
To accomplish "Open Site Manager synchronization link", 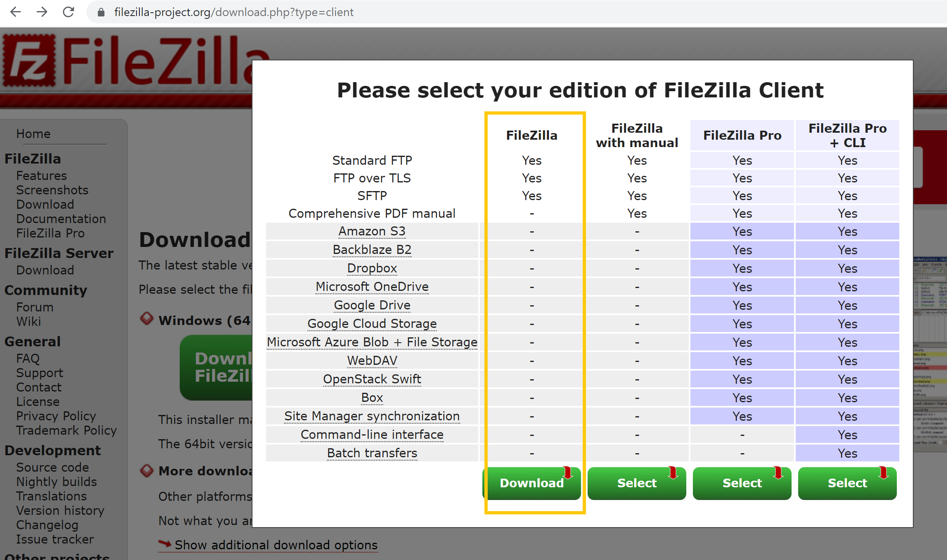I will coord(372,416).
